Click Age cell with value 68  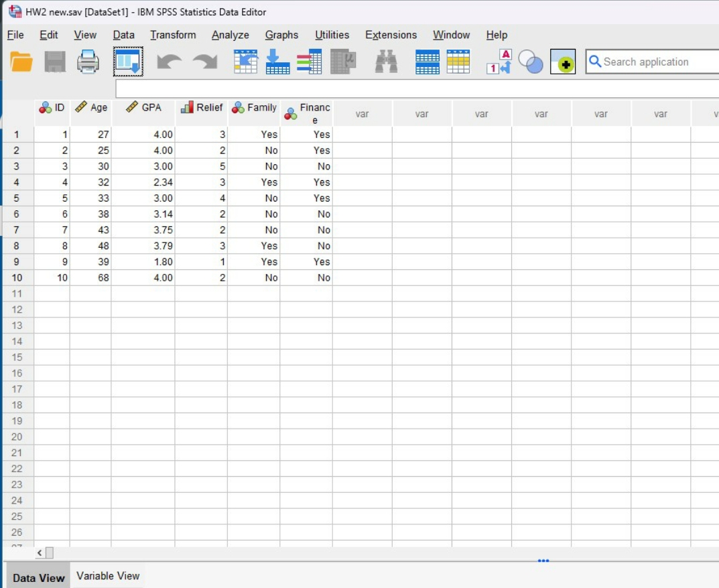pyautogui.click(x=90, y=278)
